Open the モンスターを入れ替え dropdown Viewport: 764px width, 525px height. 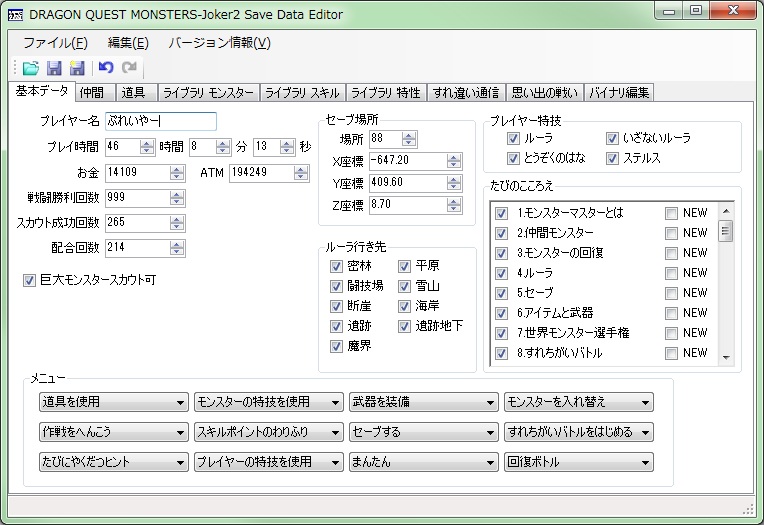click(578, 402)
